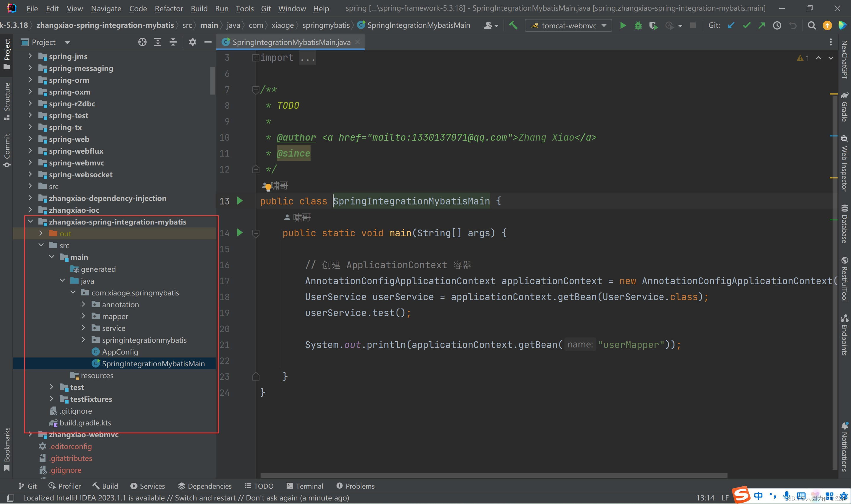
Task: Go to previous highlighted error arrow
Action: (x=818, y=58)
